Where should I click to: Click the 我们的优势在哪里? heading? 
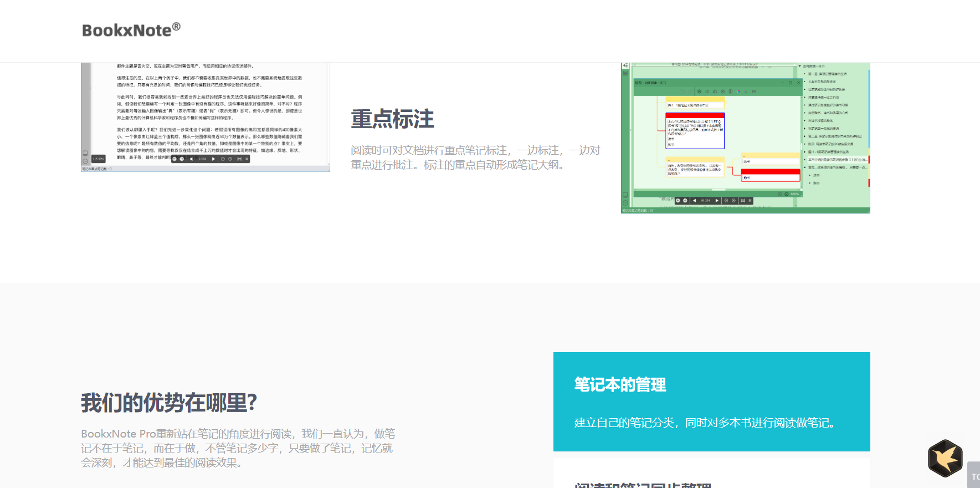click(169, 403)
